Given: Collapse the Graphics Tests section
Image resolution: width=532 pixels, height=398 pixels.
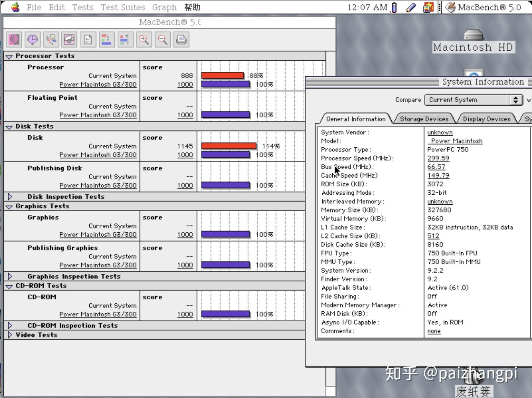Looking at the screenshot, I should [x=9, y=207].
